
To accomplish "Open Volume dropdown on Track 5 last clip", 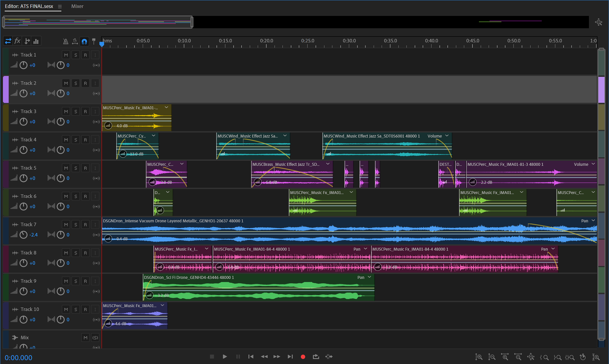I will click(593, 164).
